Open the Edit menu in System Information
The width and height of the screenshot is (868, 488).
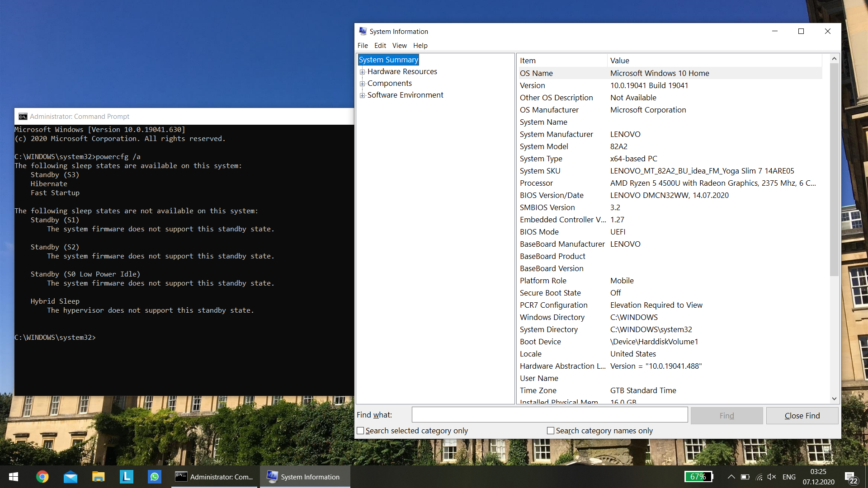tap(380, 46)
